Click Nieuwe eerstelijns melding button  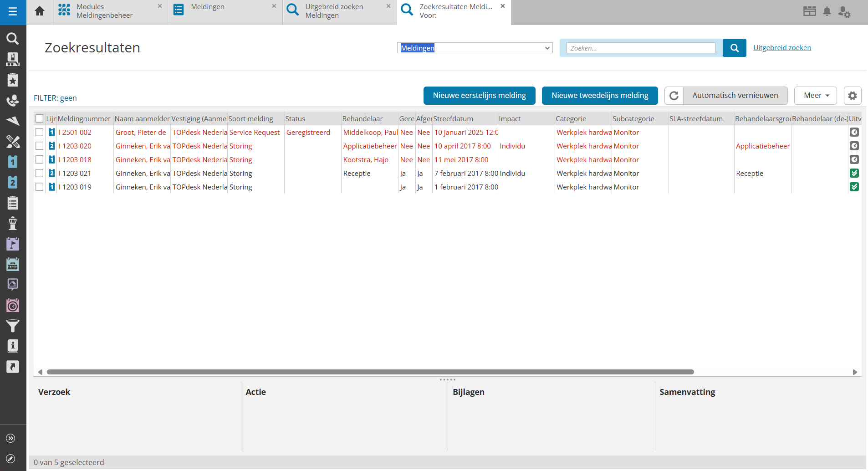[479, 96]
